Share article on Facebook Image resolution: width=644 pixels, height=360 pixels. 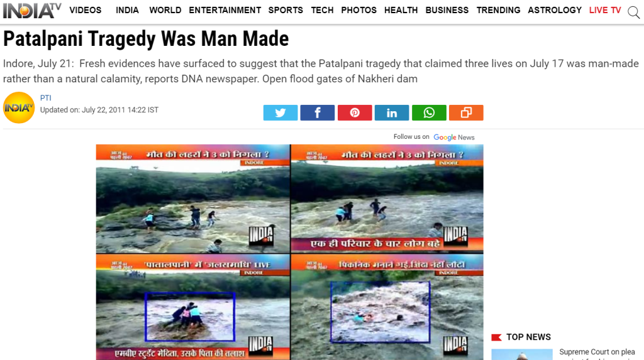(317, 112)
